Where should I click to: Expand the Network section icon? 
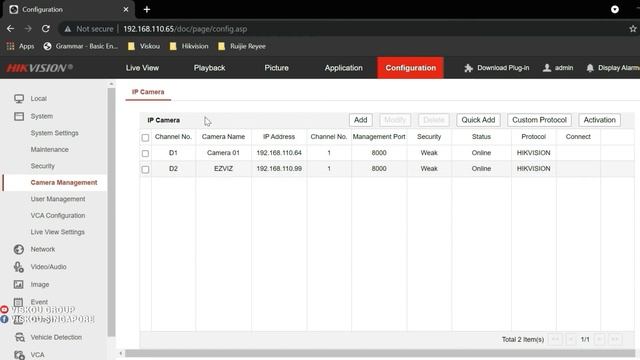click(19, 249)
